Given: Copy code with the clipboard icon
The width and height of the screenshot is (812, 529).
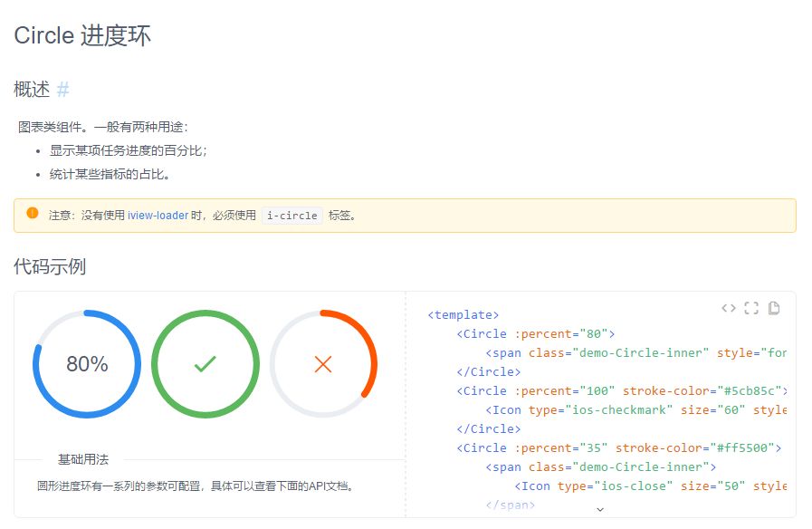Looking at the screenshot, I should 774,308.
